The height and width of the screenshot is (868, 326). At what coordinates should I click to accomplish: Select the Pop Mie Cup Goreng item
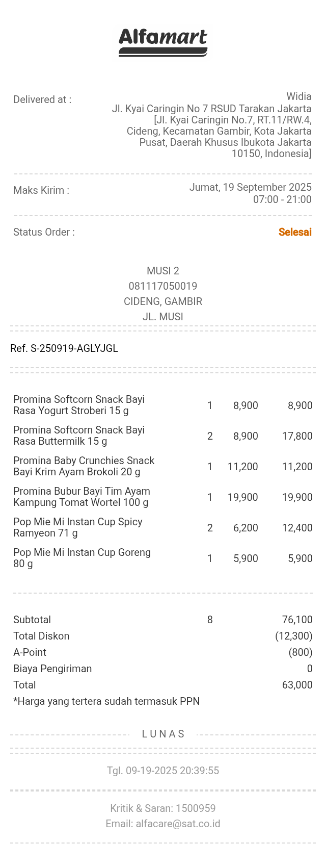(x=81, y=558)
